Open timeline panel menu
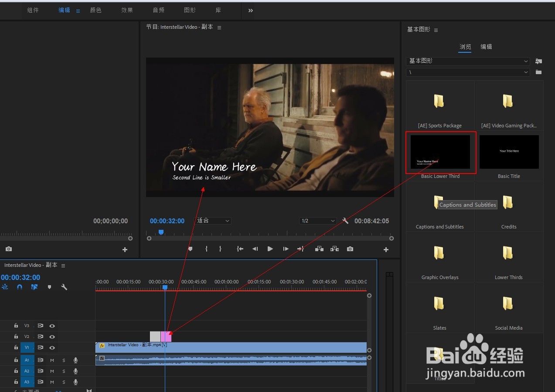Viewport: 555px width, 392px height. (63, 266)
